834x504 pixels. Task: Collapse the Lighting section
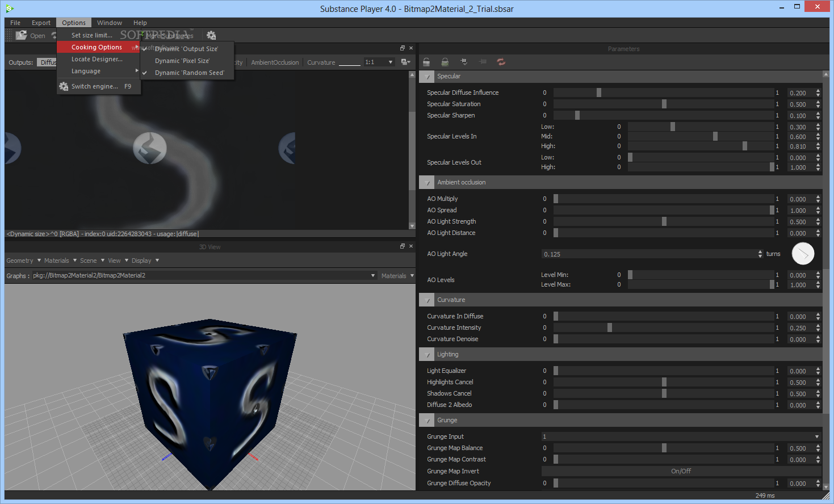[428, 355]
